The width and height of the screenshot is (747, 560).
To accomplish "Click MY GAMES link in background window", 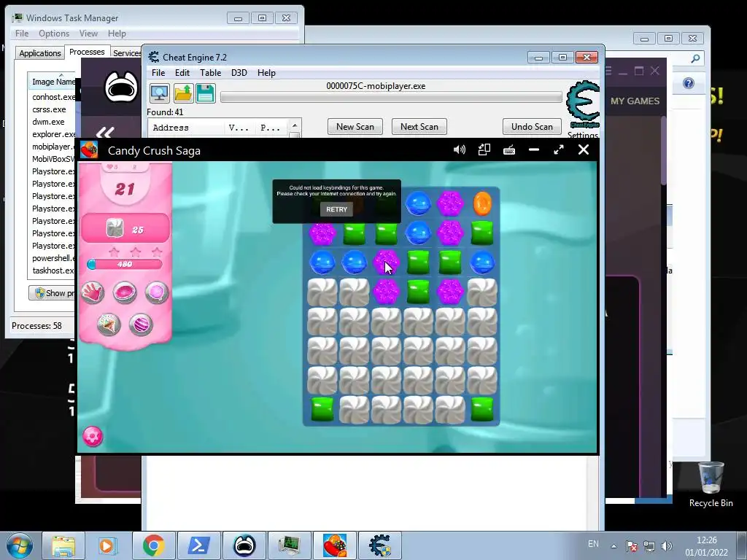I will [x=635, y=101].
